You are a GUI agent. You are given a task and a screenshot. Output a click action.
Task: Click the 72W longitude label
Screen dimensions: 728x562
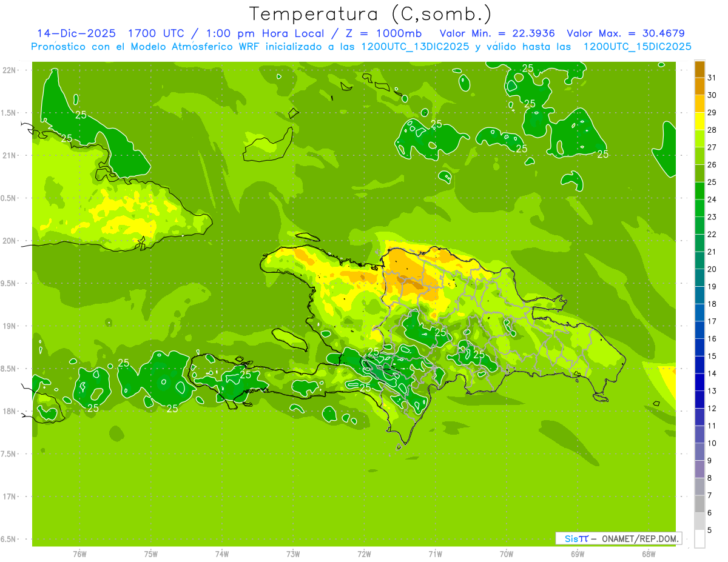364,554
